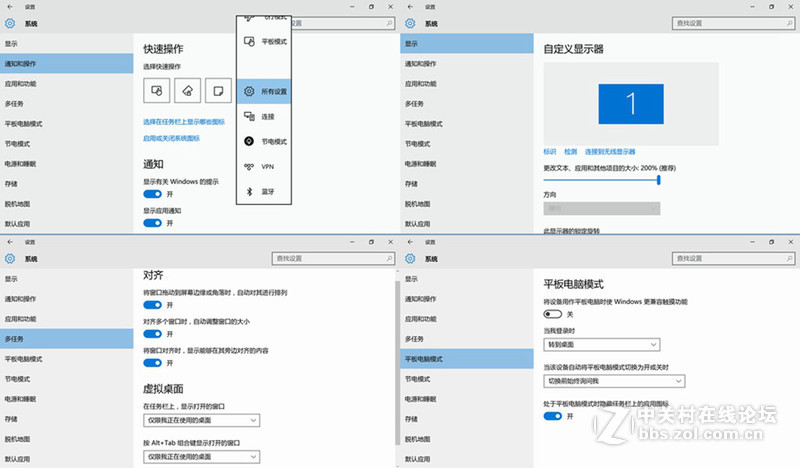
Task: Click the 系统 gear icon in 平板电脑模式 window
Action: [x=410, y=259]
